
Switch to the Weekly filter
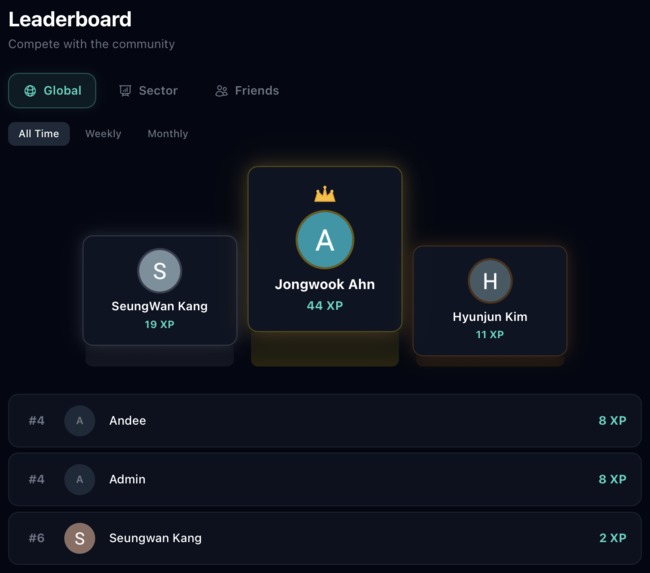pos(103,134)
